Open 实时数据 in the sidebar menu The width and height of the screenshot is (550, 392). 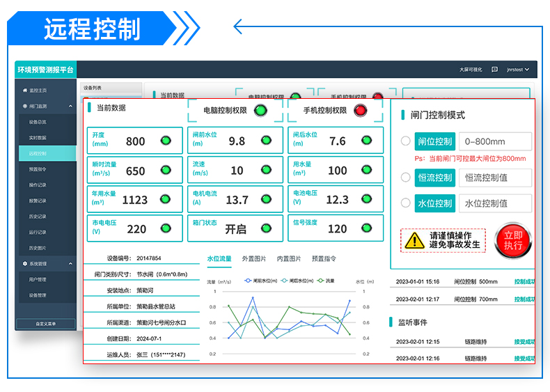[x=38, y=138]
